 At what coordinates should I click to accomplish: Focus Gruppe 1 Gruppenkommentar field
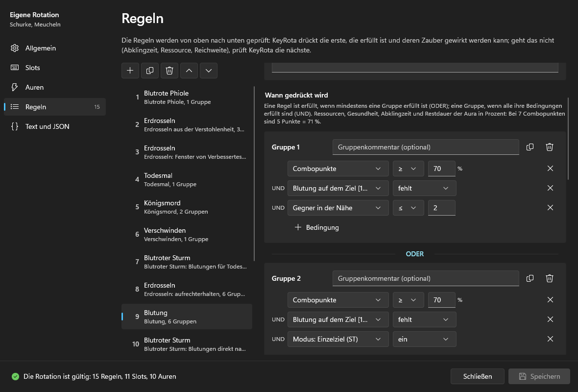pos(426,147)
